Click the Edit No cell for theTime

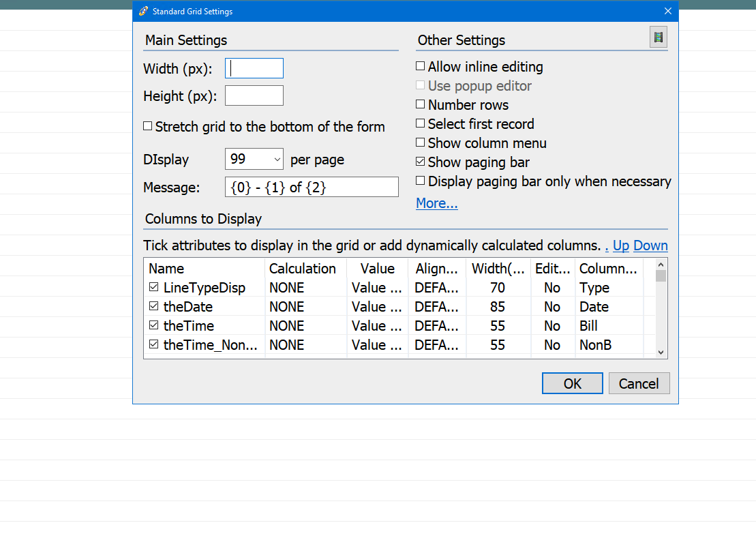[552, 326]
